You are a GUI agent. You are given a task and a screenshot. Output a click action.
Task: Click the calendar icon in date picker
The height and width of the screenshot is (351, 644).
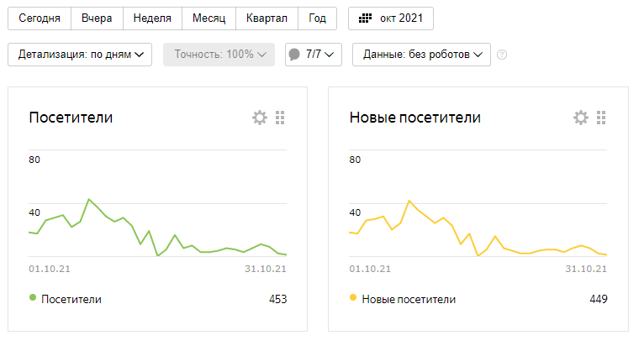[x=366, y=18]
